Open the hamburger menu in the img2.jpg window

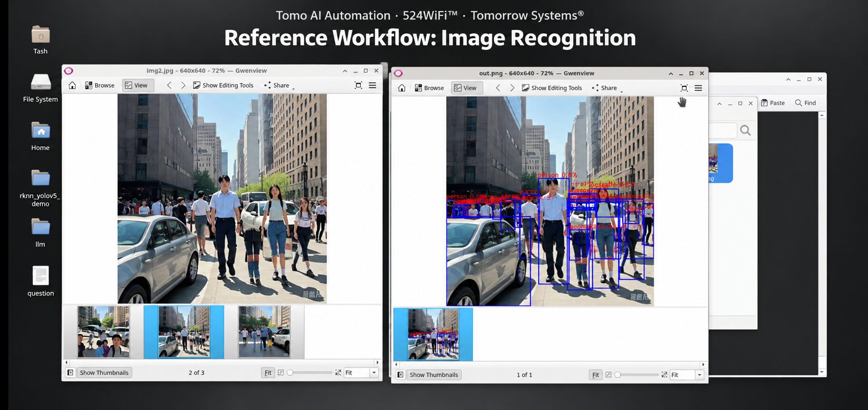(x=372, y=85)
